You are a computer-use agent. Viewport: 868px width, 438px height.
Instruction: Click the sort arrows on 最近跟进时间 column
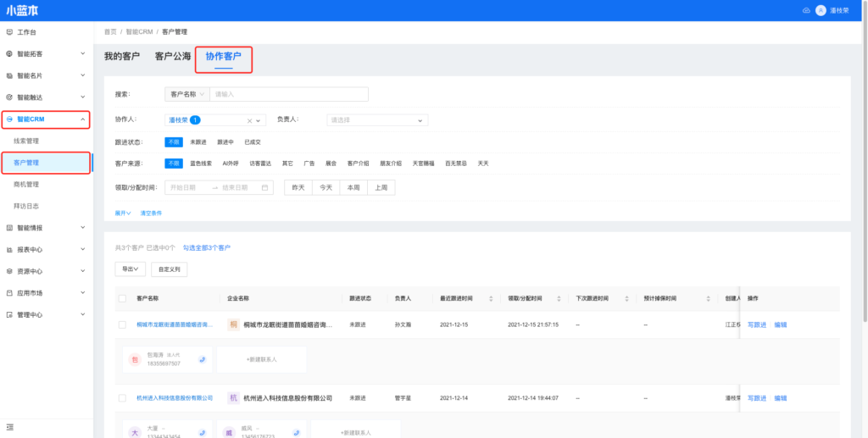tap(491, 298)
